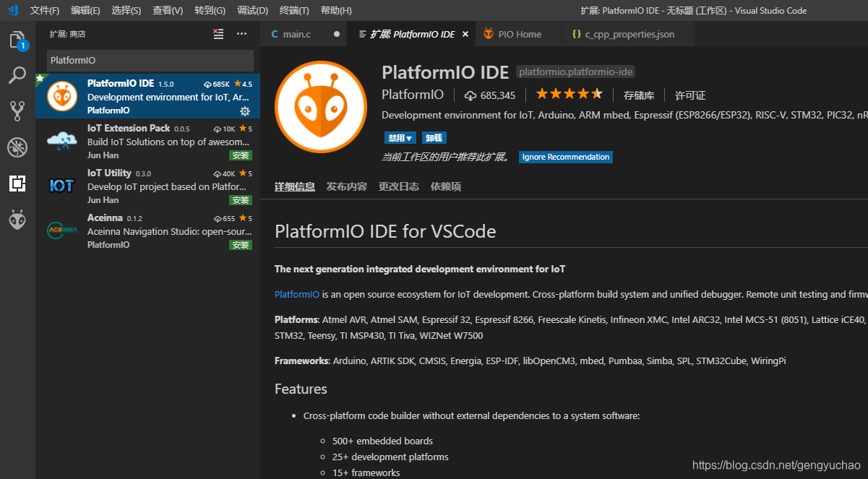Open the 终端(T) menu
868x479 pixels.
point(294,11)
